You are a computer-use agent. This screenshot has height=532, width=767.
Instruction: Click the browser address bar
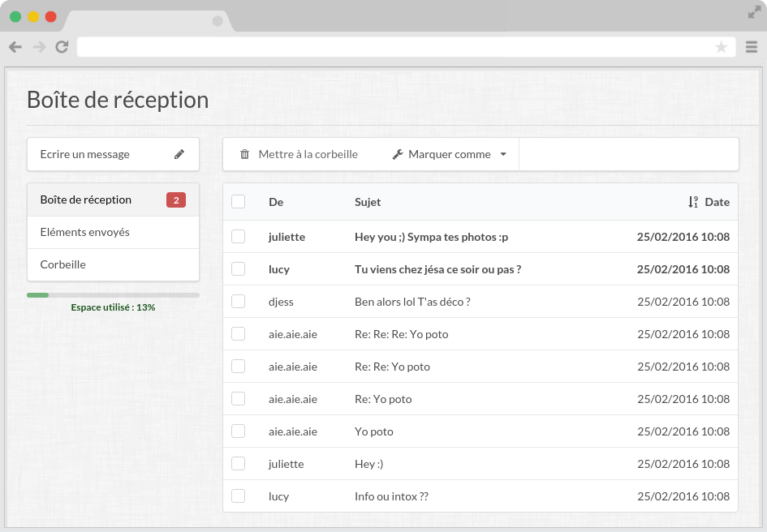click(x=398, y=47)
